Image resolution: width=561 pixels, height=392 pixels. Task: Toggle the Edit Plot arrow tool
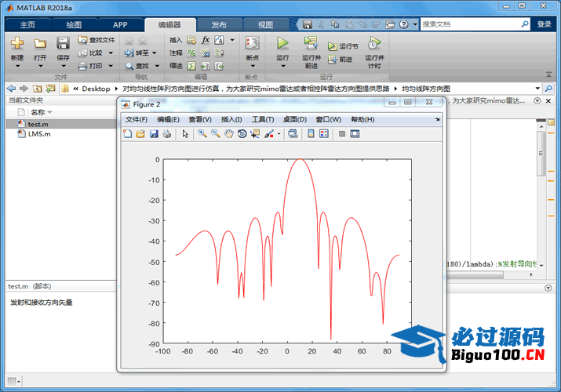tap(185, 134)
